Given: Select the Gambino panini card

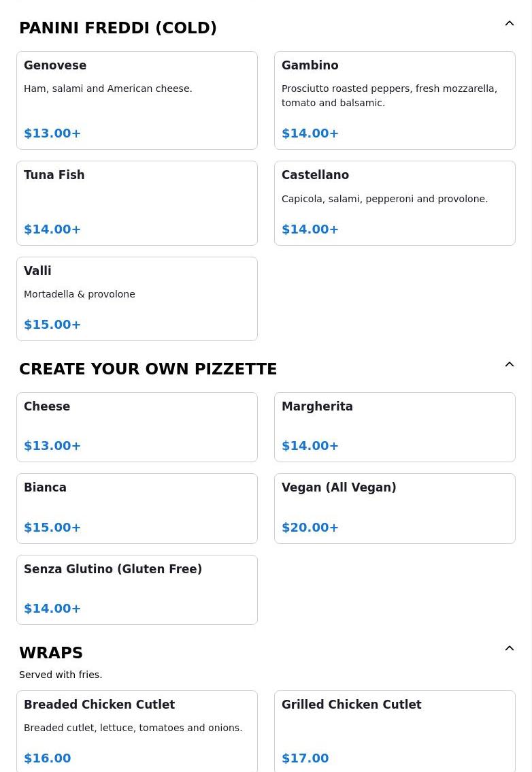Looking at the screenshot, I should (395, 101).
